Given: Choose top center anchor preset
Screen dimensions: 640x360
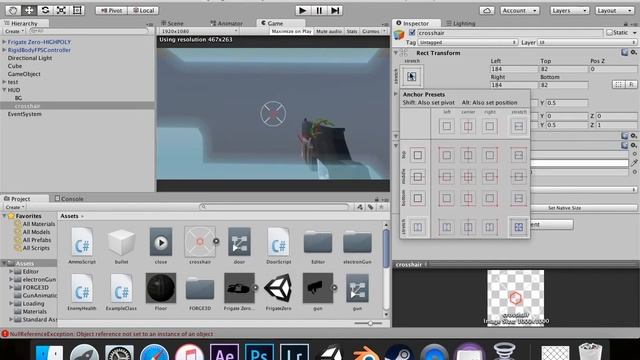Looking at the screenshot, I should 468,155.
